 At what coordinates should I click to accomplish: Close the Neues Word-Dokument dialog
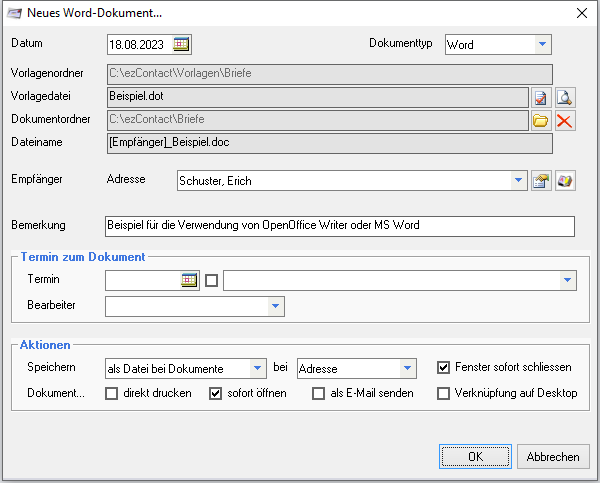tap(582, 13)
